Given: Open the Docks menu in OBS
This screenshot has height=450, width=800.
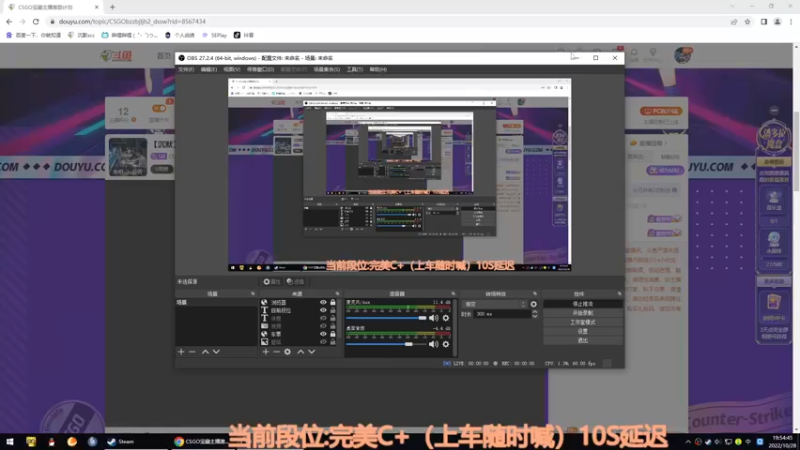Looking at the screenshot, I should [x=260, y=69].
